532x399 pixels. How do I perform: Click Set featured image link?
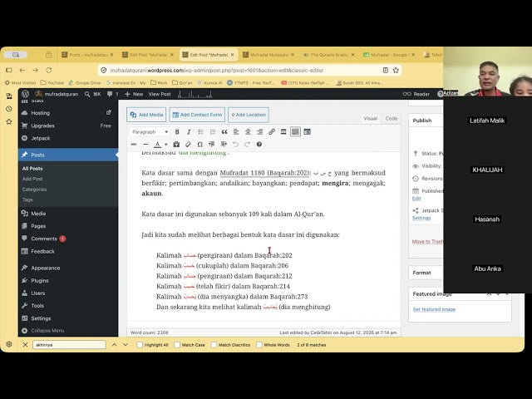(434, 309)
